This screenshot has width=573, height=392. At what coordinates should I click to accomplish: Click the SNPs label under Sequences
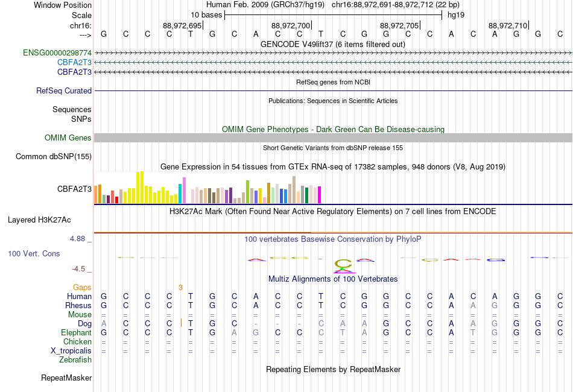tap(81, 119)
